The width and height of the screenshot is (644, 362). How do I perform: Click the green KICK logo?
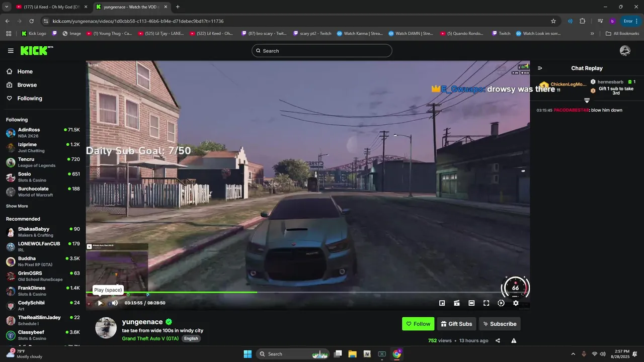[37, 50]
